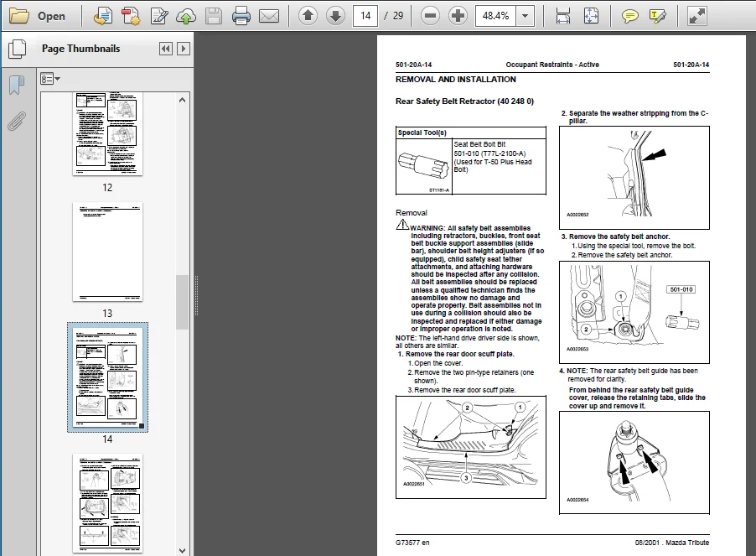Select page 12 thumbnail
This screenshot has width=756, height=556.
[107, 133]
